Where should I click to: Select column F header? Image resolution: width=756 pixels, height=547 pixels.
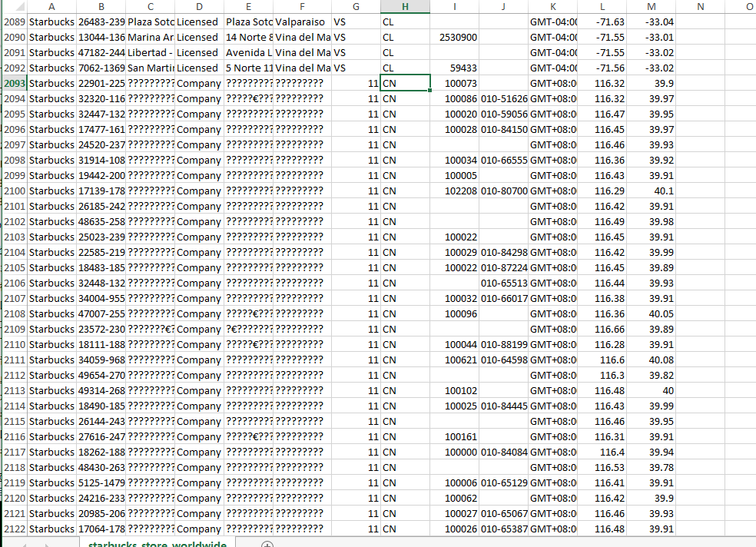[x=302, y=6]
